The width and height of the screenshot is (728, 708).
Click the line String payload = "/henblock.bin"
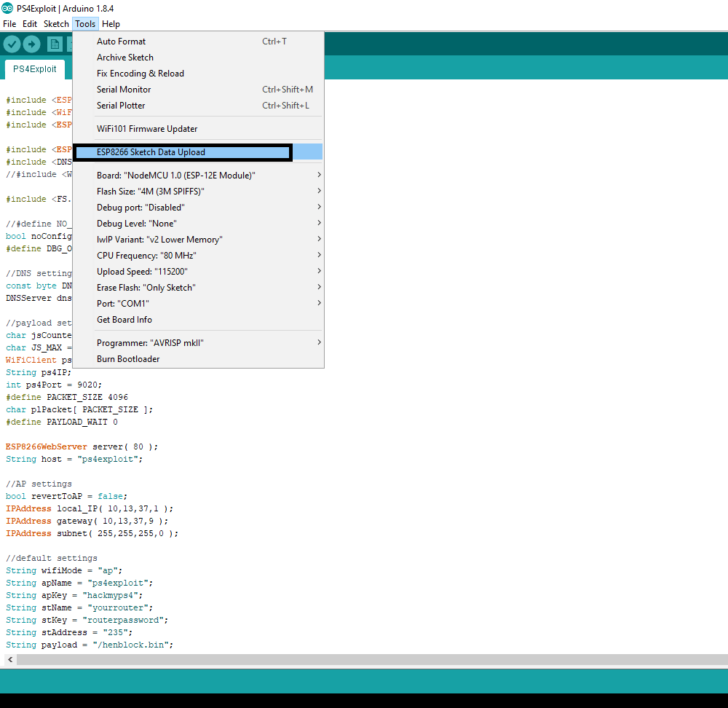(90, 645)
